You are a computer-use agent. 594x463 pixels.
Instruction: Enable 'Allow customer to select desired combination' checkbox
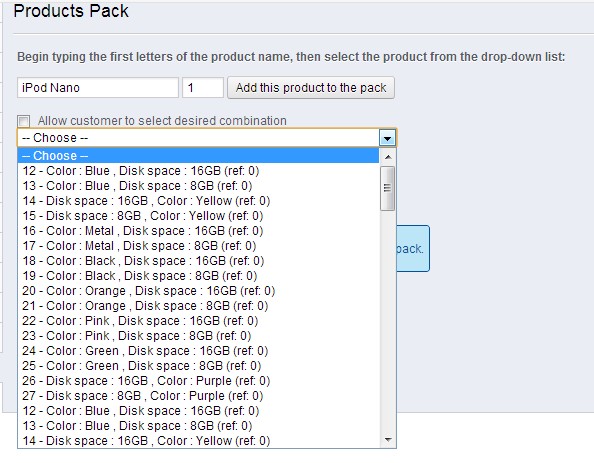tap(23, 121)
